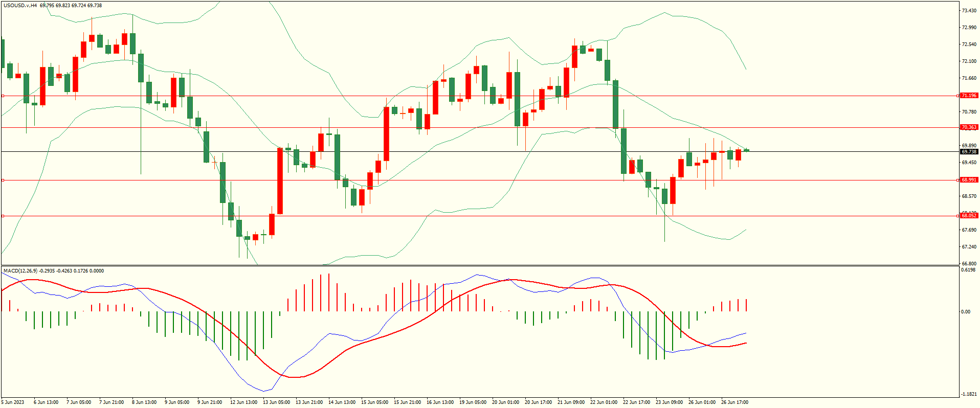Click the USOUSD.v,H4 chart title label
Viewport: 980px width, 408px height.
(20, 6)
